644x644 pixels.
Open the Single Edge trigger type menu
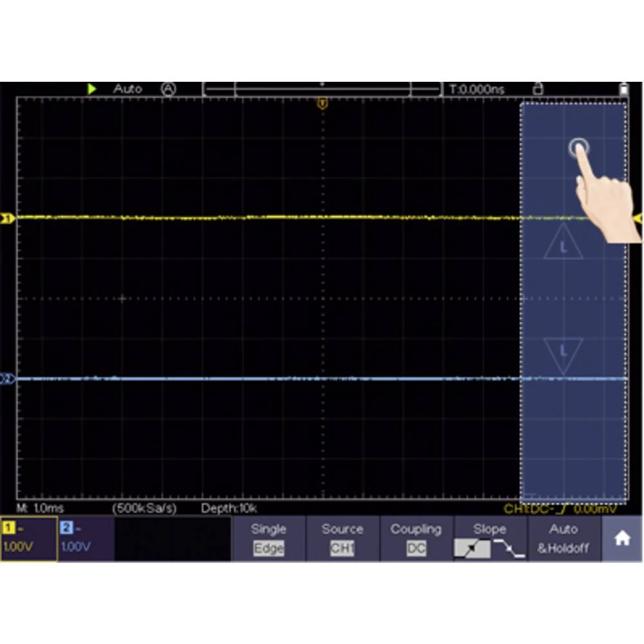(268, 538)
